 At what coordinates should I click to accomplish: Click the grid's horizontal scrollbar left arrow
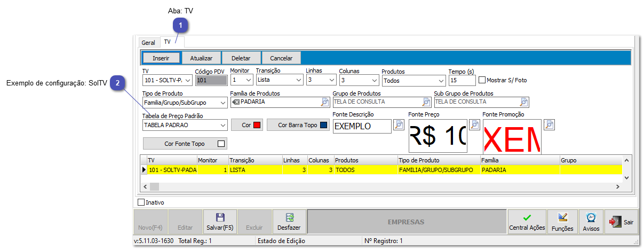click(x=144, y=186)
